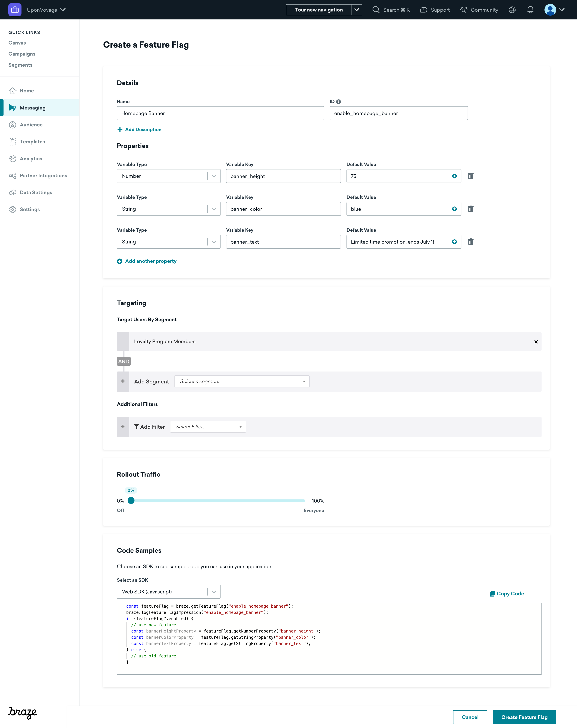
Task: Click Add another property link
Action: (150, 261)
